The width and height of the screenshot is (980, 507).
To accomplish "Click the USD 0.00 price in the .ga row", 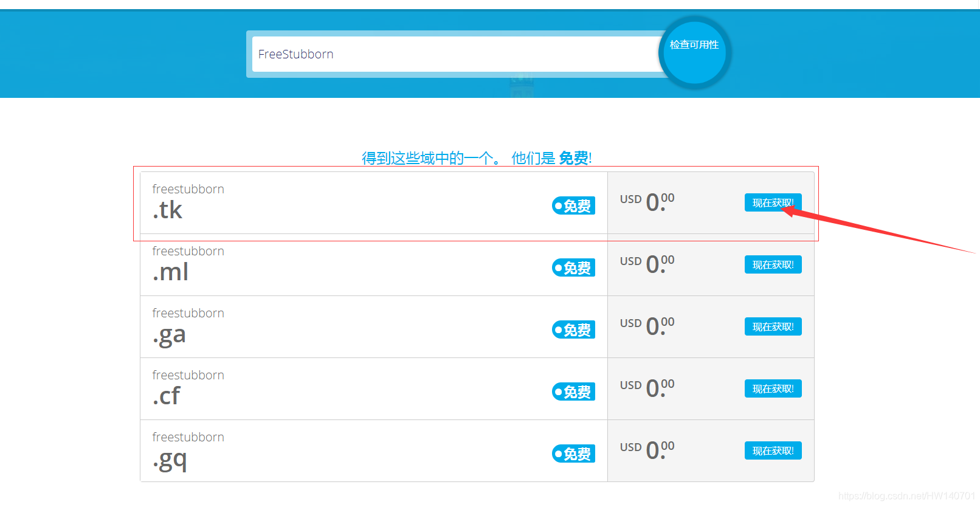I will [x=647, y=326].
